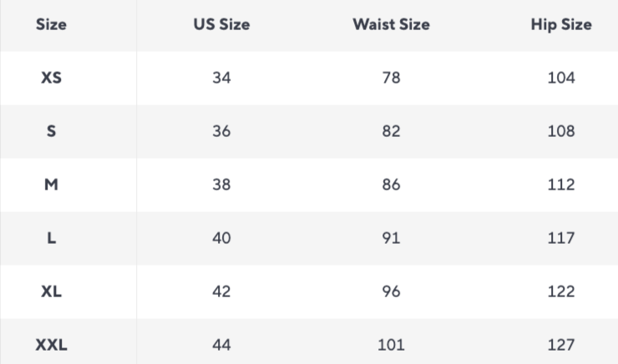Click hip size value 112
618x364 pixels.
pyautogui.click(x=561, y=185)
